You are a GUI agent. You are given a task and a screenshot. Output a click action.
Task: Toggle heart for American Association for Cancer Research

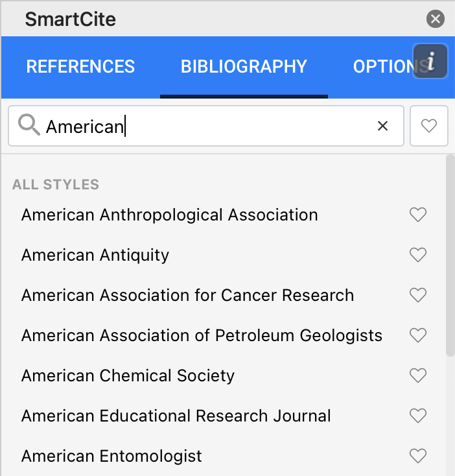pyautogui.click(x=418, y=295)
